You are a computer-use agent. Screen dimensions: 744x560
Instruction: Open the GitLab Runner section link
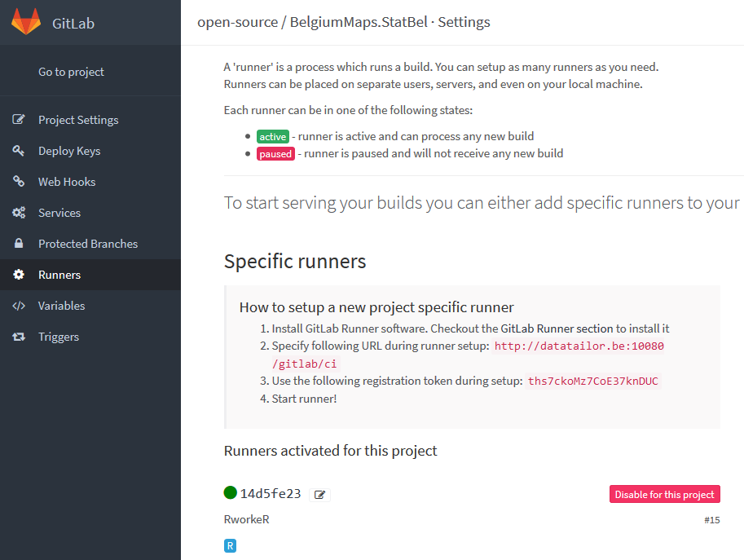point(557,329)
